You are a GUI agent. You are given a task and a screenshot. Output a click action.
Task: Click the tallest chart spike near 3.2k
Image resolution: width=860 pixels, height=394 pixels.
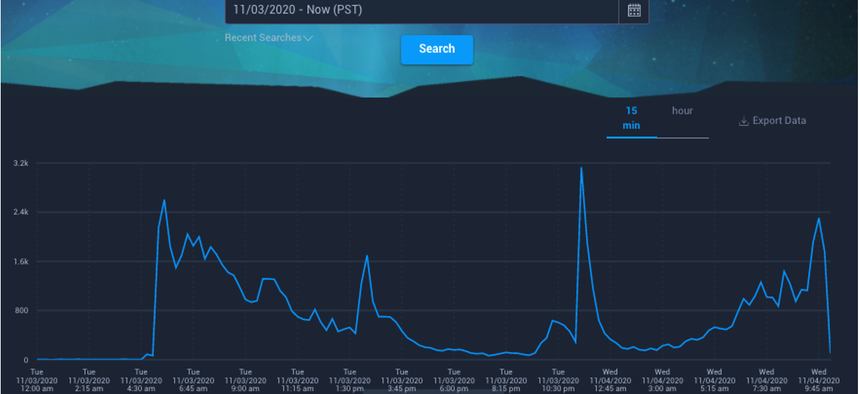click(x=581, y=168)
